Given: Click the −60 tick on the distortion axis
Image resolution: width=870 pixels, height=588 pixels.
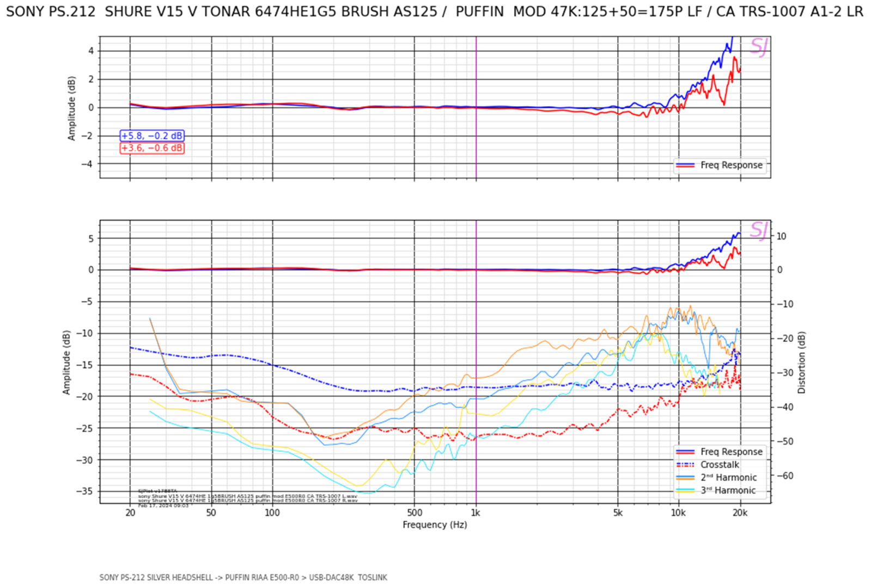Looking at the screenshot, I should coord(785,476).
